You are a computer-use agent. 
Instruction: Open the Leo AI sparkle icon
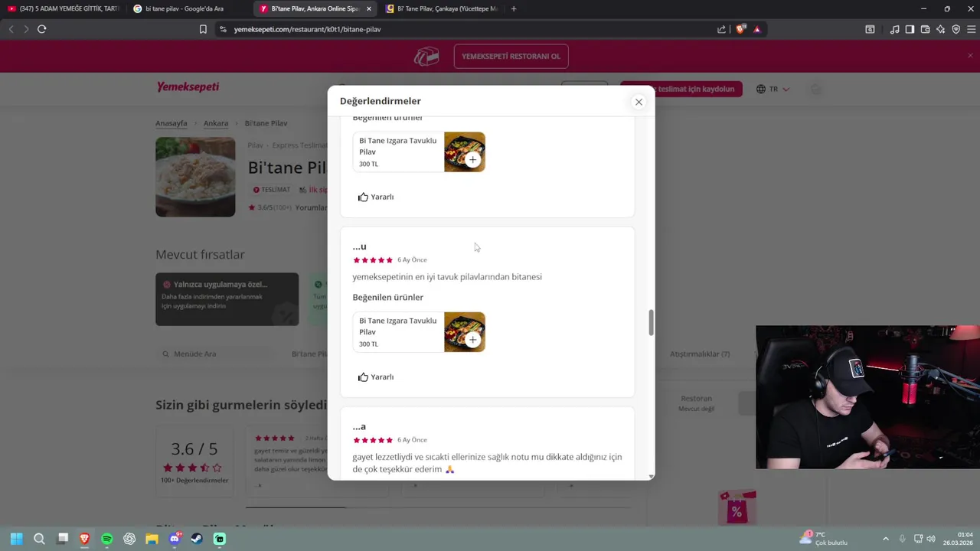940,29
